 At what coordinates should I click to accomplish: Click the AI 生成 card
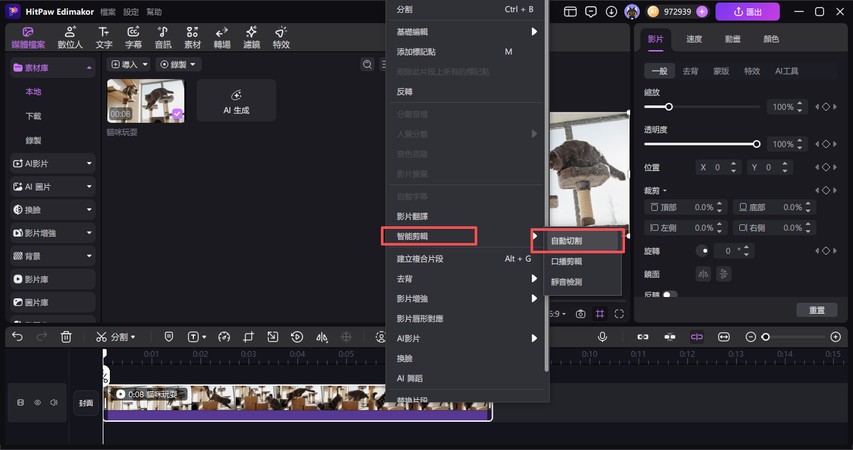(236, 101)
